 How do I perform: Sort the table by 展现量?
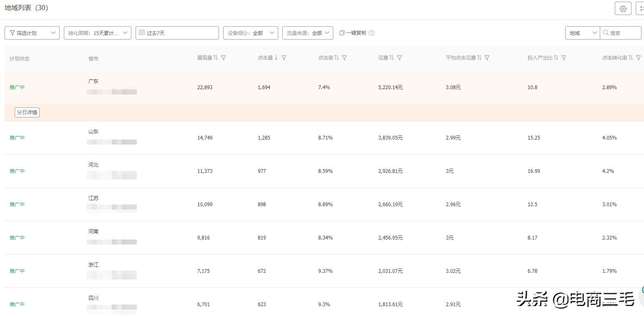216,58
